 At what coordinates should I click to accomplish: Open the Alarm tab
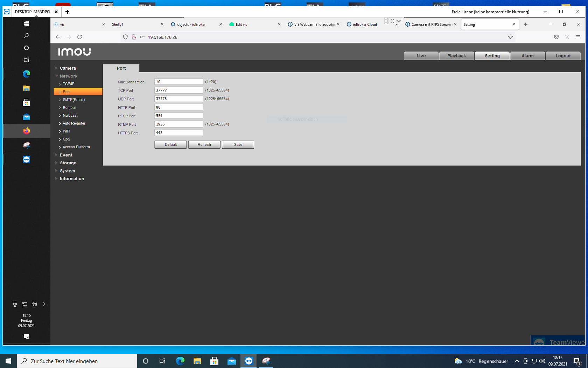pos(527,56)
